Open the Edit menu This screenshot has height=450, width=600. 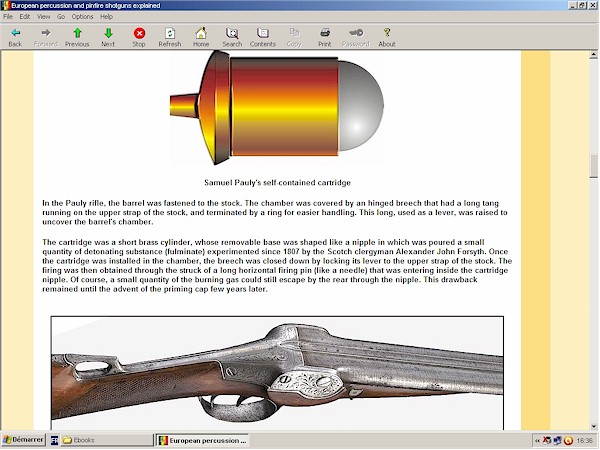click(x=24, y=17)
